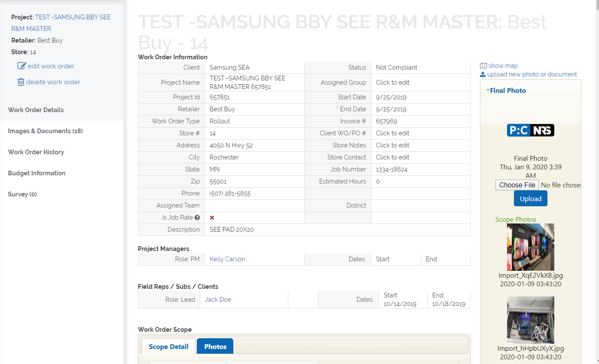Click the Is Job Rate help question icon

(x=197, y=217)
